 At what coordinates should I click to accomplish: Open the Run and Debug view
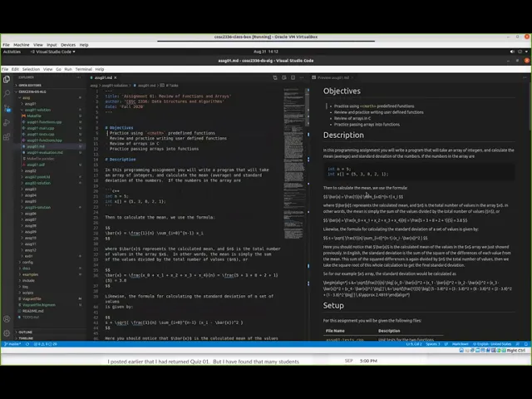click(x=7, y=122)
